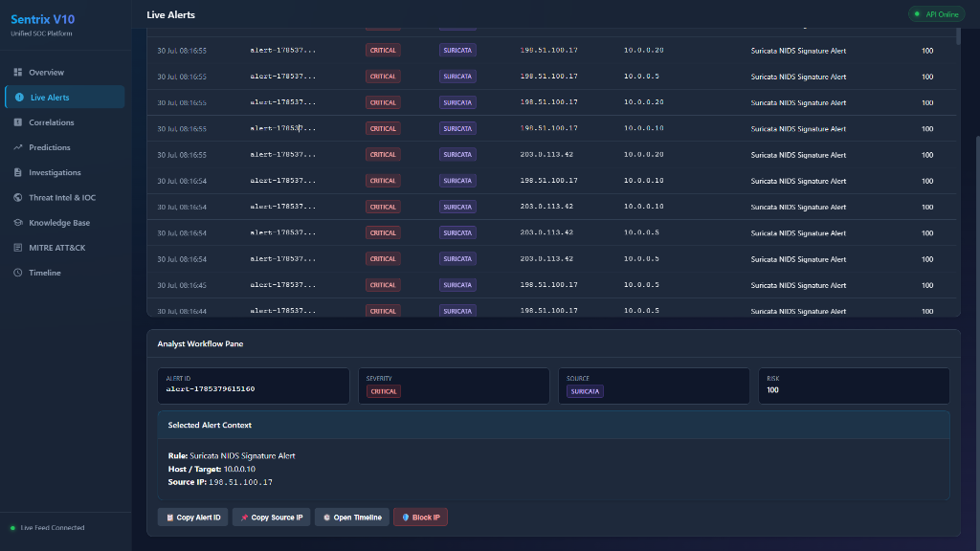Click source IP 198.51.100.17 in the 08:16:45 row

[x=548, y=285]
